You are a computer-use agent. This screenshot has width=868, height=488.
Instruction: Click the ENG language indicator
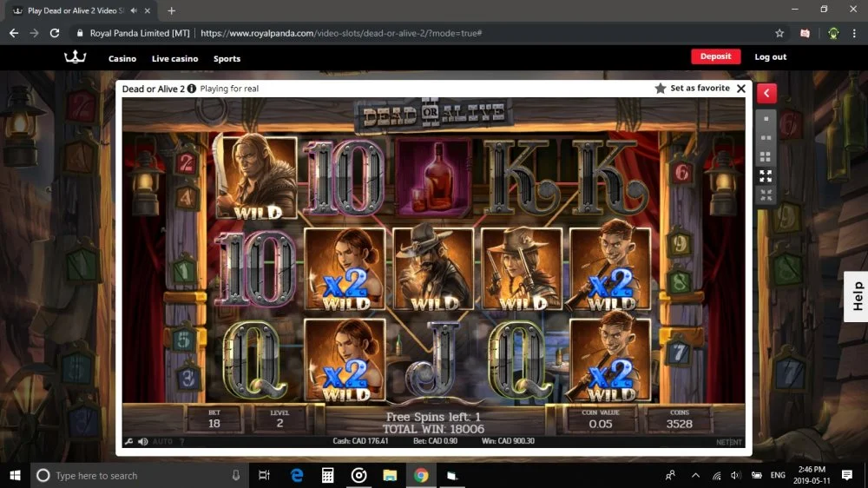pos(778,475)
